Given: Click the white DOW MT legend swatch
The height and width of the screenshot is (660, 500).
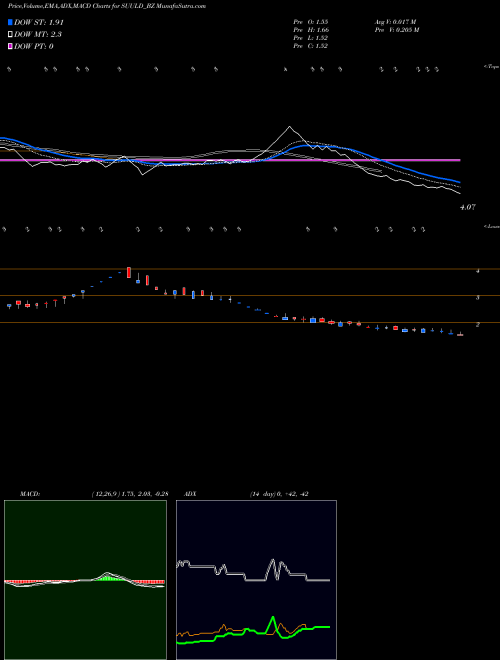Looking at the screenshot, I should [x=10, y=35].
